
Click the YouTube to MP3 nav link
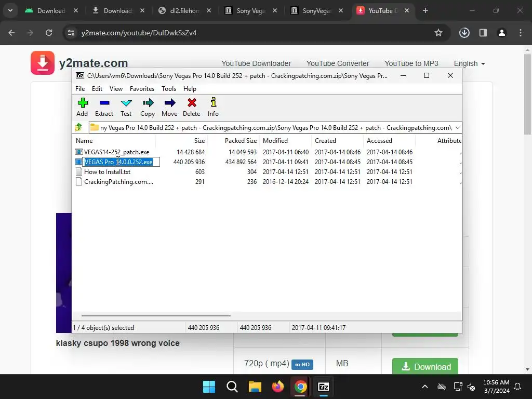click(411, 63)
